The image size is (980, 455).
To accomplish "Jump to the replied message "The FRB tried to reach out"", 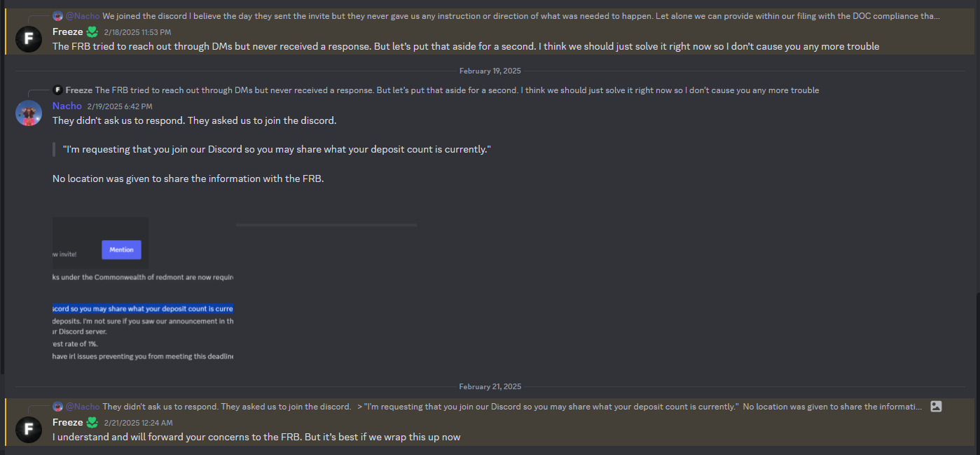I will 457,90.
